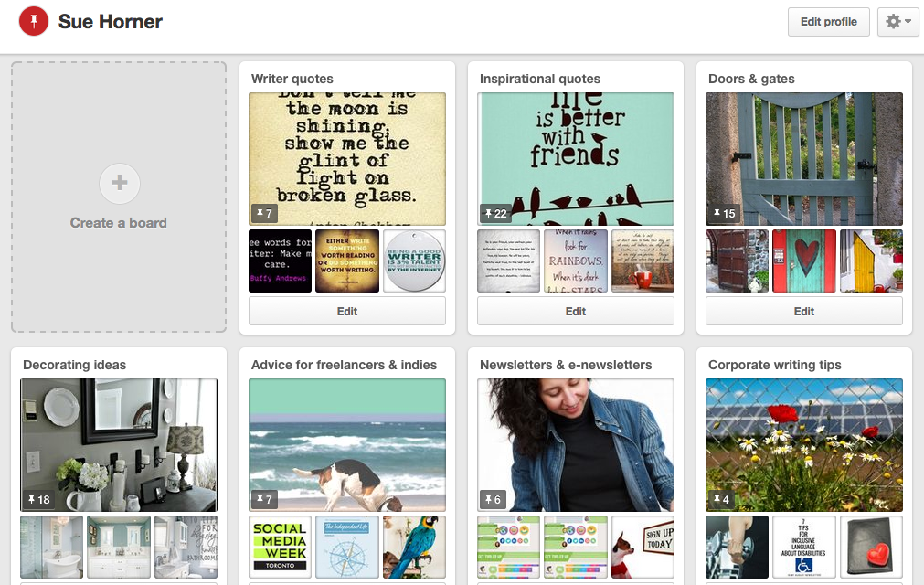Click the Create a board label
This screenshot has width=924, height=585.
(x=119, y=223)
